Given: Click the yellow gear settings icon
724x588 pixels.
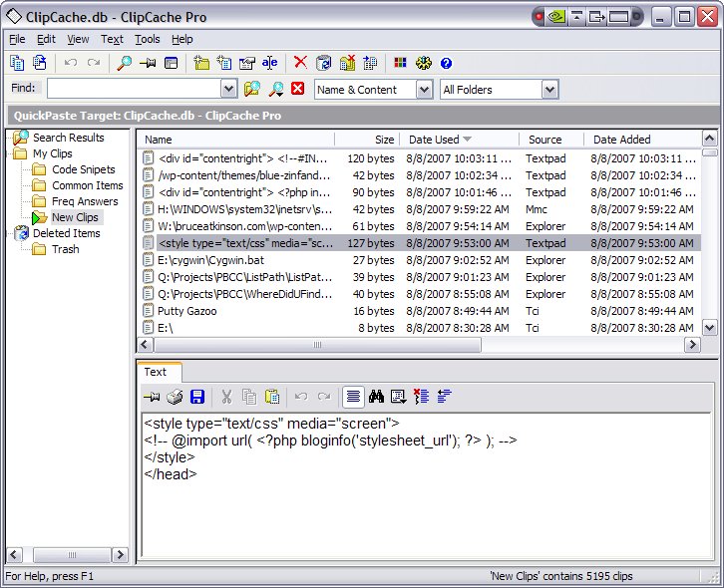Looking at the screenshot, I should [424, 63].
